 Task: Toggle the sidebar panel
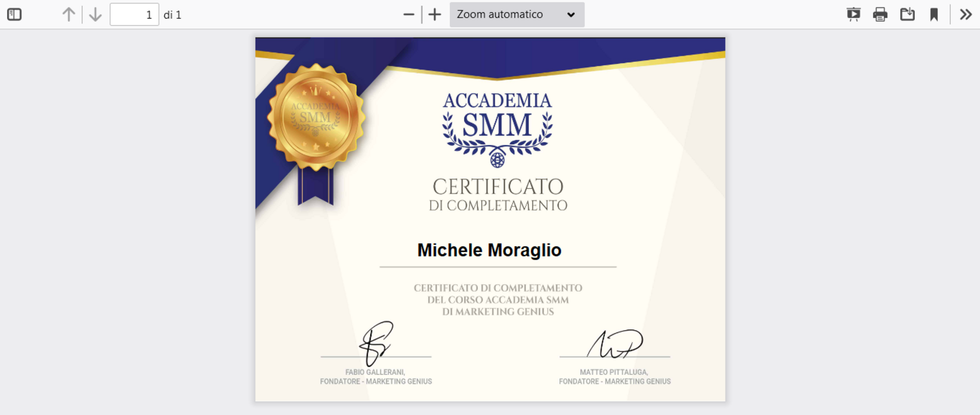pos(14,14)
